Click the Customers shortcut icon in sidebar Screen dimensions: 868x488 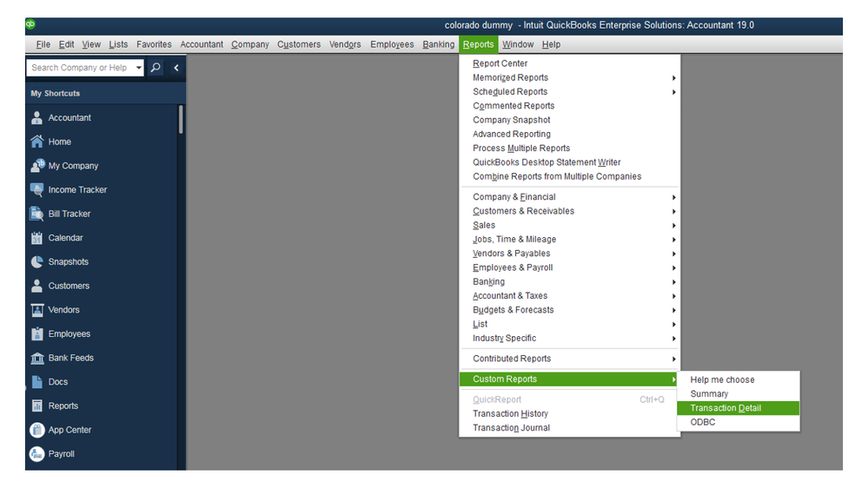[37, 286]
